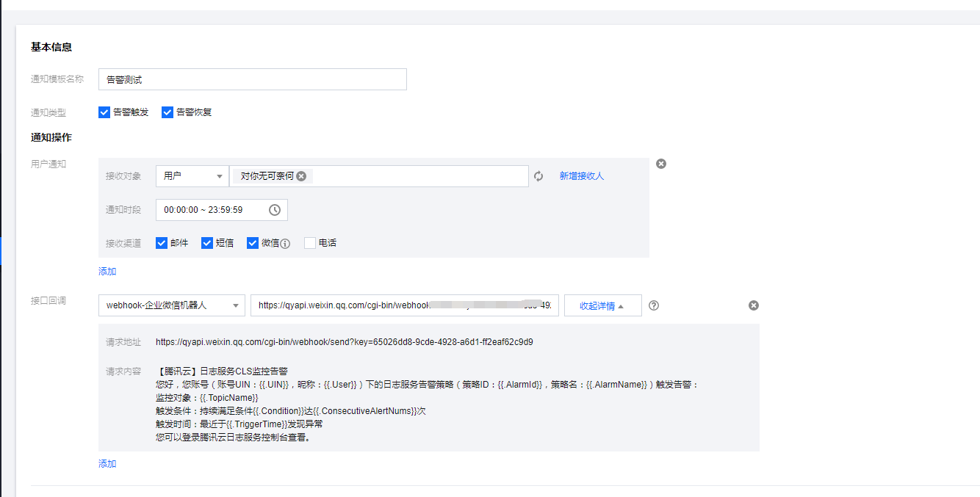The image size is (980, 497).
Task: Click the 通知模板名称 input field
Action: 253,79
